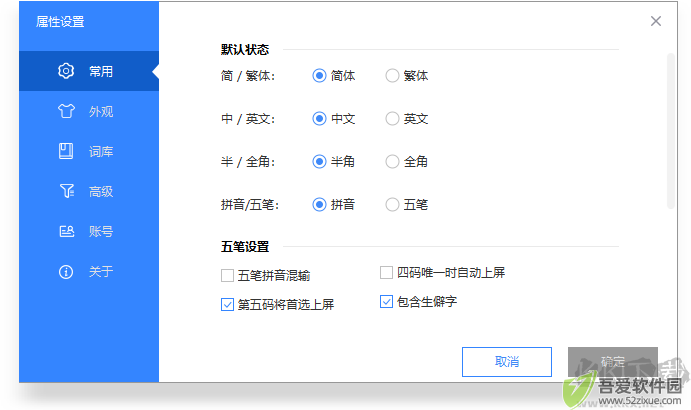The width and height of the screenshot is (691, 410).
Task: Click the 取消 button
Action: 507,362
